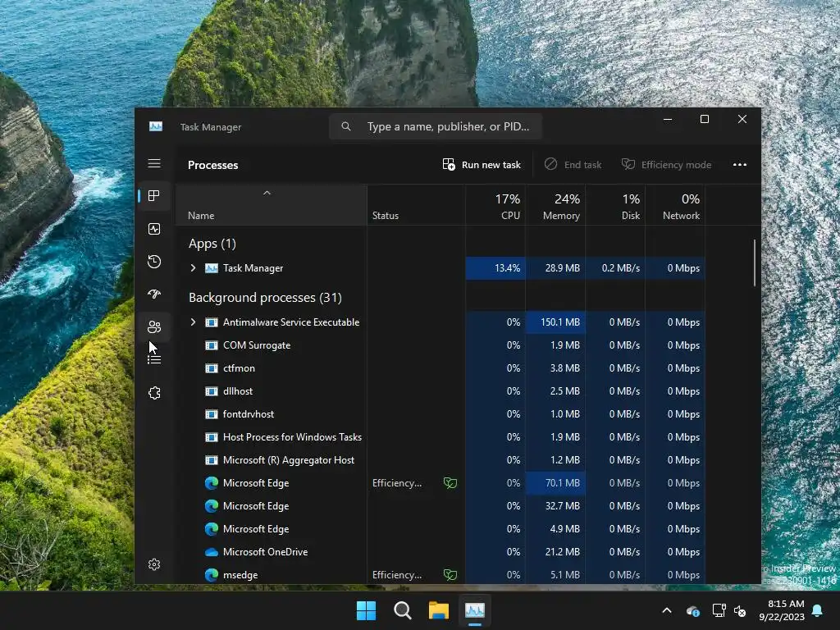Screen dimensions: 840x630
Task: Sort by the Memory column header
Action: [x=556, y=206]
